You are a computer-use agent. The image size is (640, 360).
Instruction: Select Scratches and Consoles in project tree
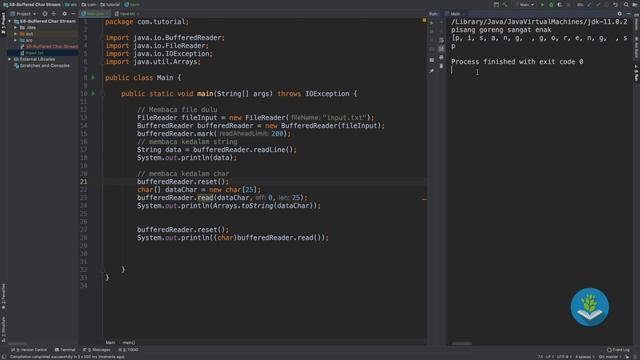coord(42,65)
